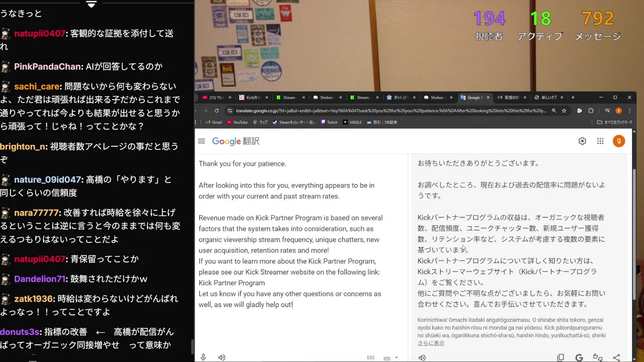Search the translation with the Google icon
644x362 pixels.
pyautogui.click(x=579, y=357)
